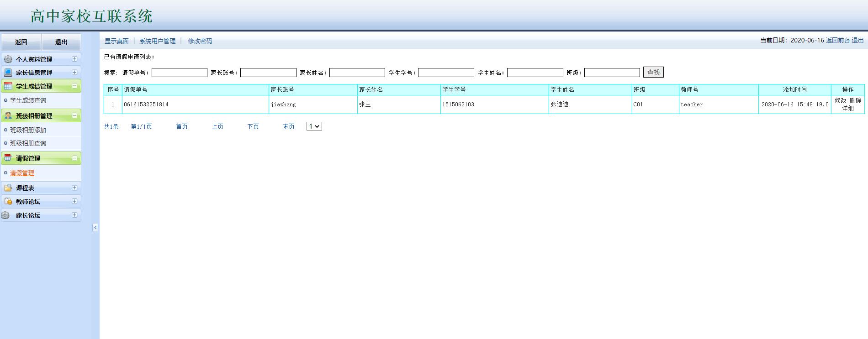
Task: Click the person icon beside 班级相册管理
Action: [8, 116]
